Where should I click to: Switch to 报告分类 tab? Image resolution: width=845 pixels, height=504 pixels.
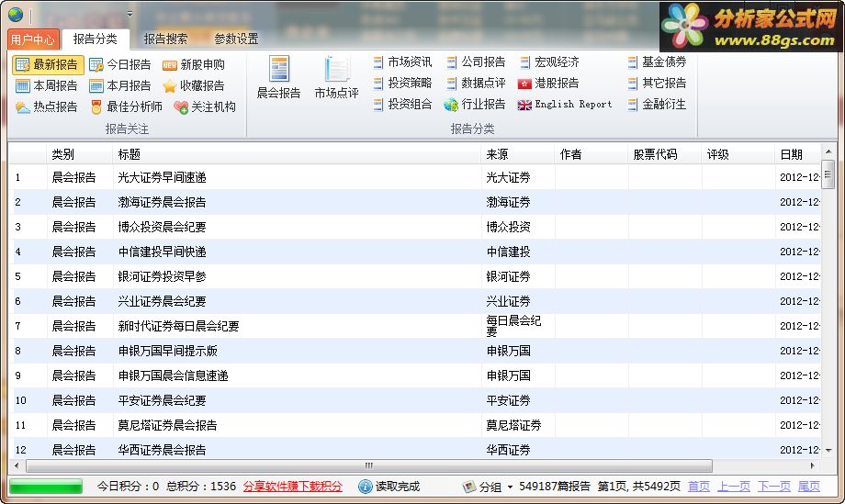96,39
